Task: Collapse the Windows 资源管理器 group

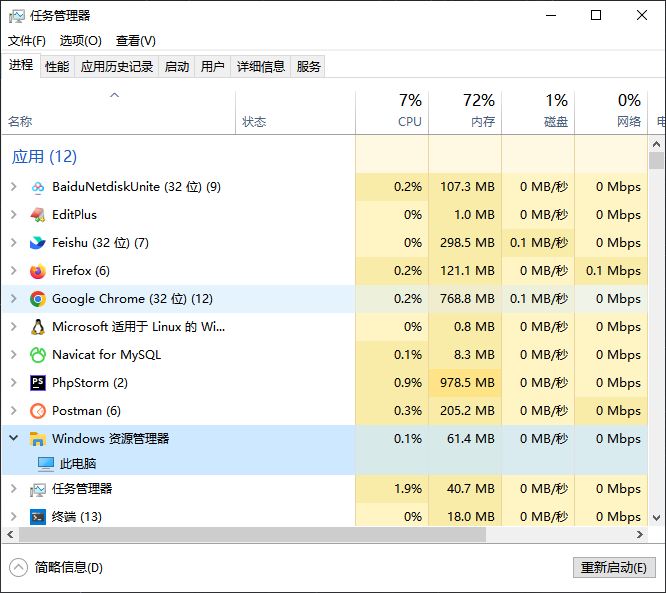Action: 13,438
